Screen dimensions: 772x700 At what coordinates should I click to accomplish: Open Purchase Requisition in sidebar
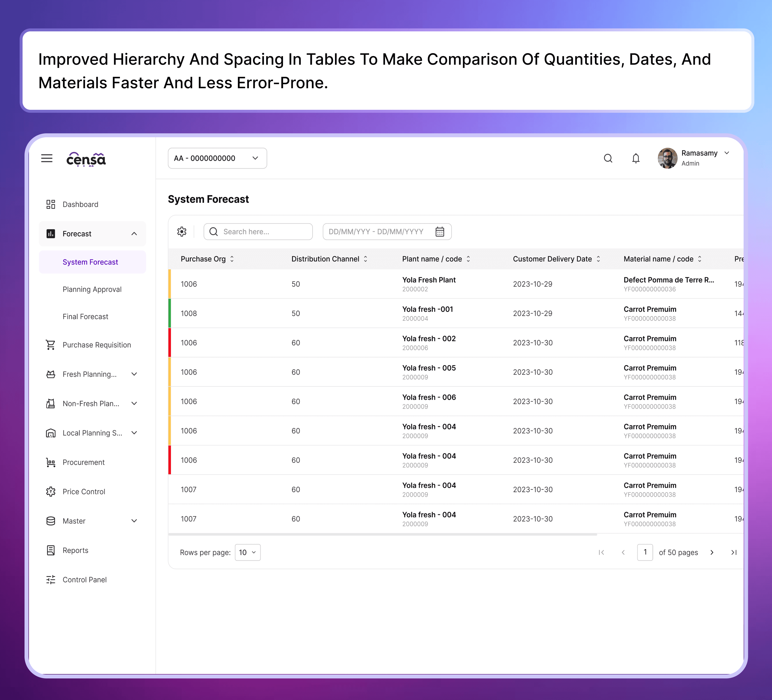97,345
